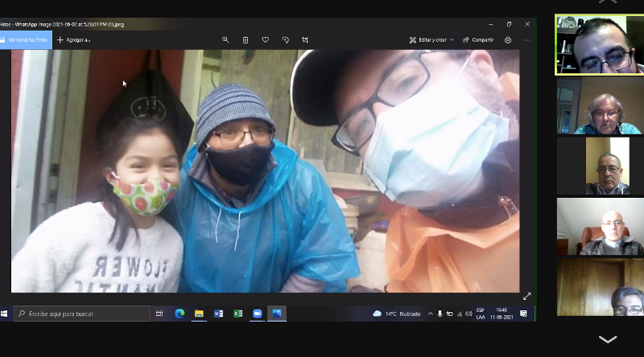Mark photo as favorite with heart icon
This screenshot has width=644, height=357.
pos(266,39)
